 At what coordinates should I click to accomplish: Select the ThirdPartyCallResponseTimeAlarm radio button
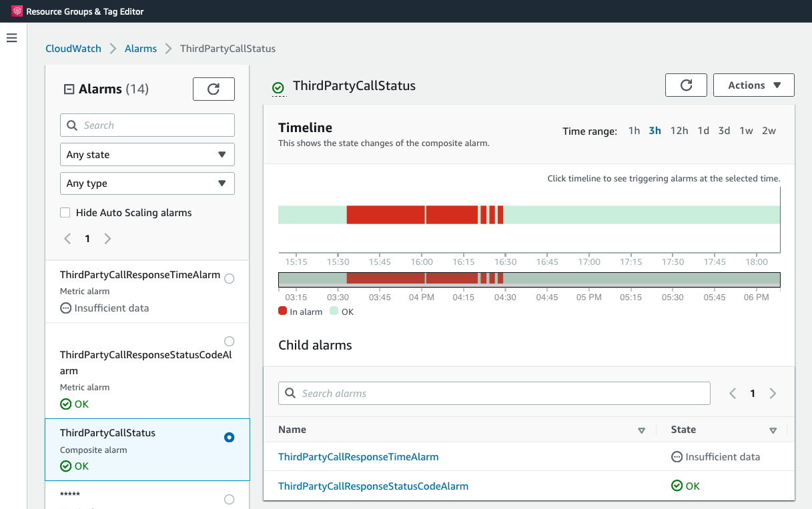click(x=230, y=279)
